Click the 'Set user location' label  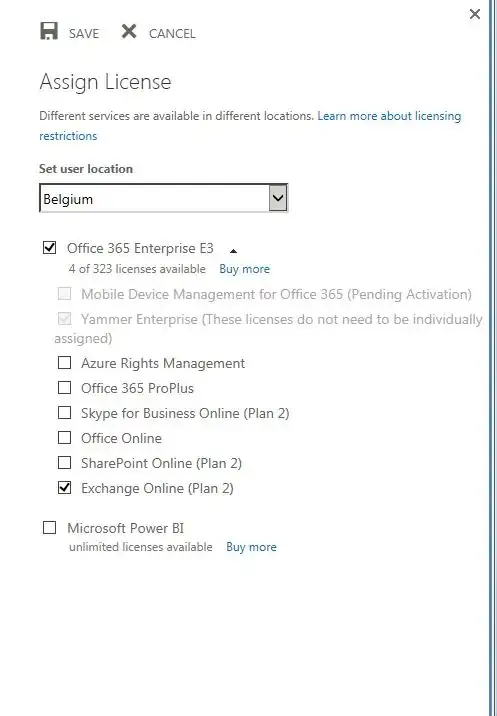pos(86,168)
